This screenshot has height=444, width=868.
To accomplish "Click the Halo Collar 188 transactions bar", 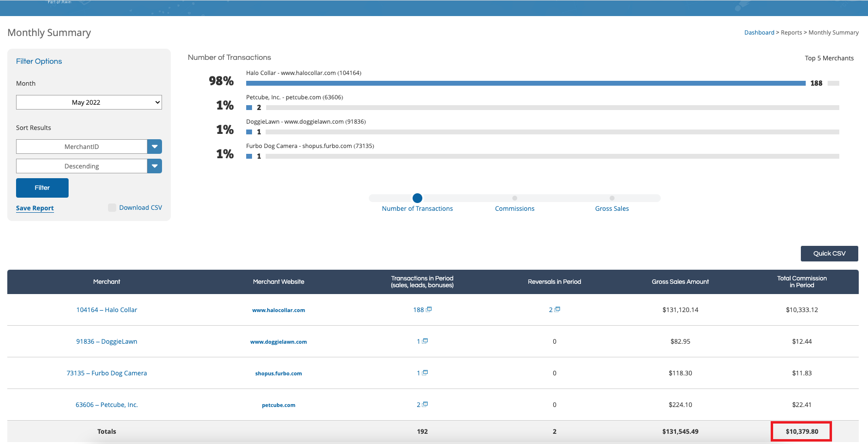I will [x=526, y=83].
